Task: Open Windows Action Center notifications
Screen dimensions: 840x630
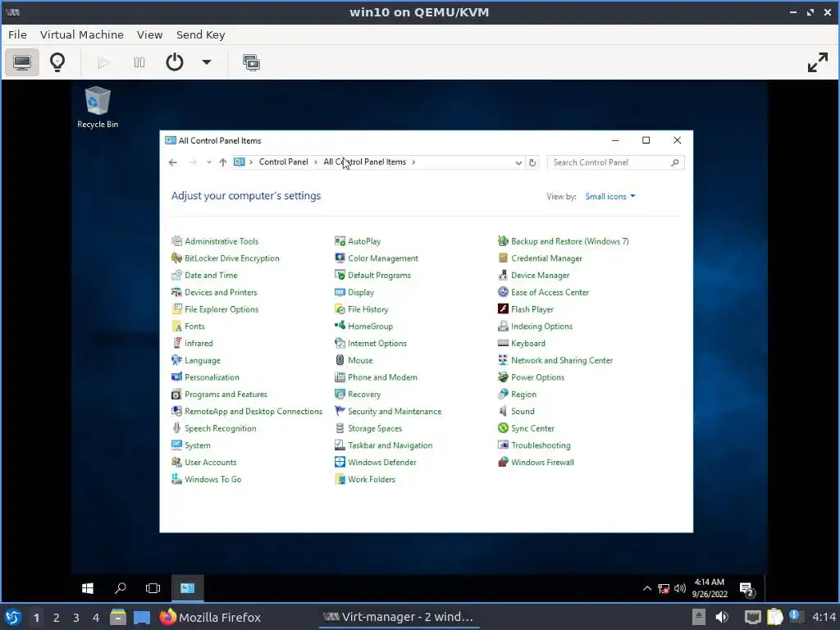Action: point(746,589)
